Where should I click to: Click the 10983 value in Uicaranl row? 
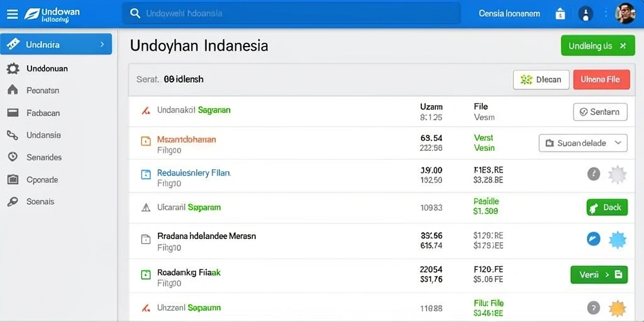click(x=431, y=208)
